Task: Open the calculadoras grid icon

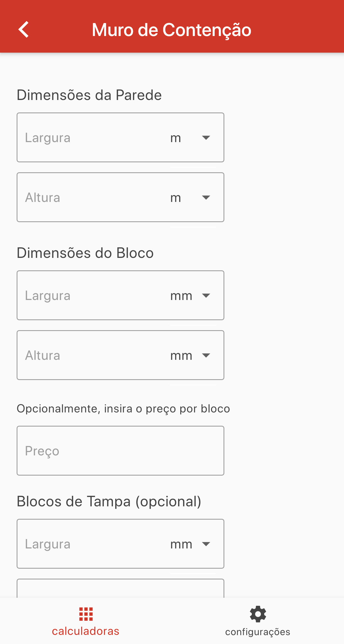Action: tap(86, 614)
